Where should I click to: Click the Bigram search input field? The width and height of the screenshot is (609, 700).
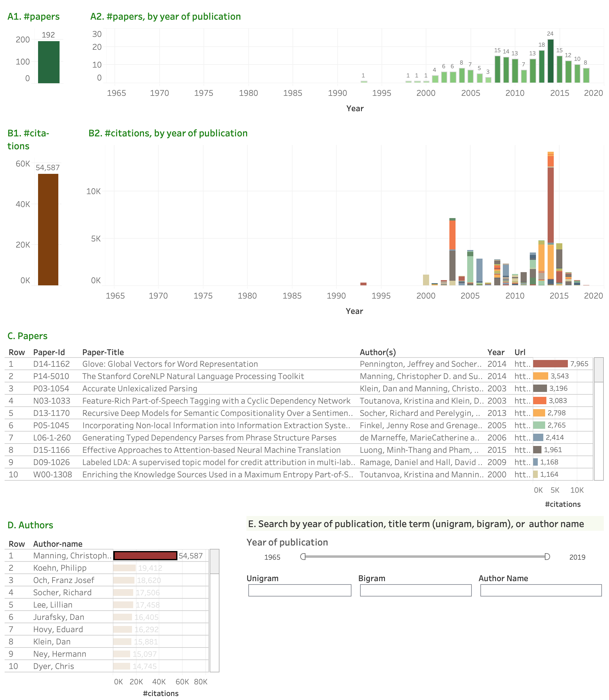415,590
